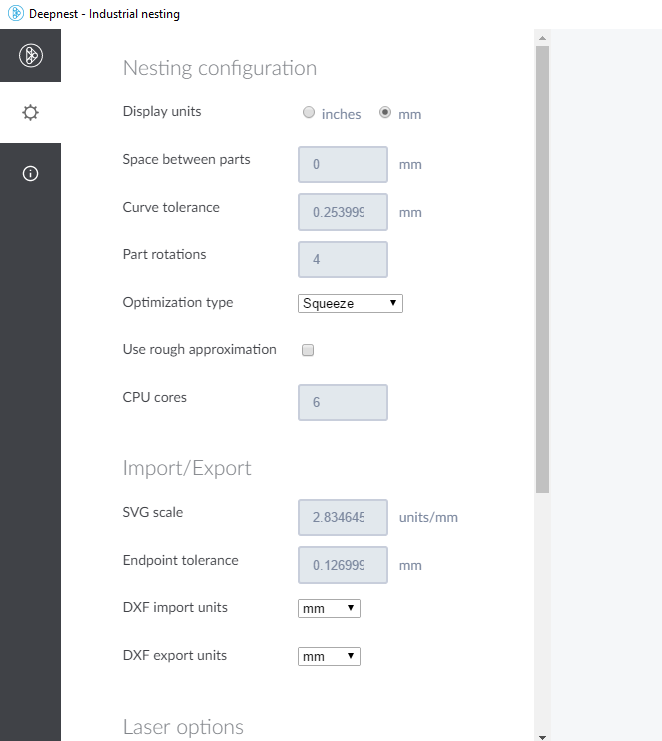Click the Curve tolerance label

click(171, 207)
